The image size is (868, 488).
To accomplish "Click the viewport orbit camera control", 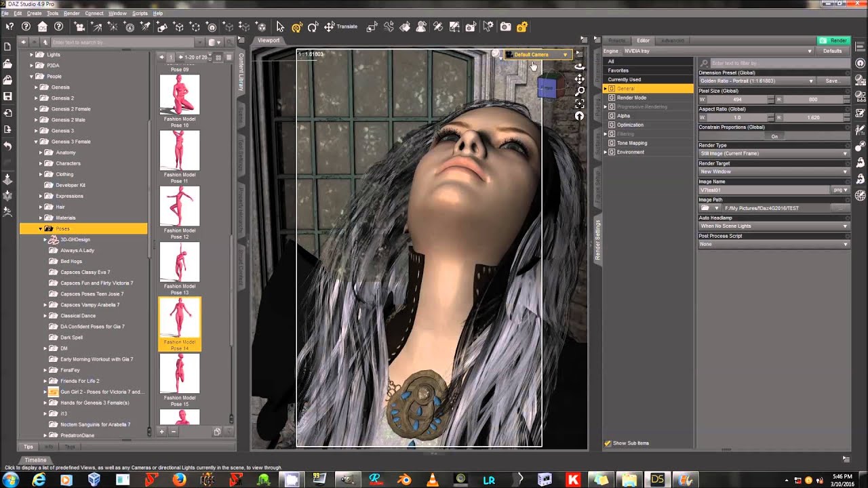I will click(x=579, y=66).
